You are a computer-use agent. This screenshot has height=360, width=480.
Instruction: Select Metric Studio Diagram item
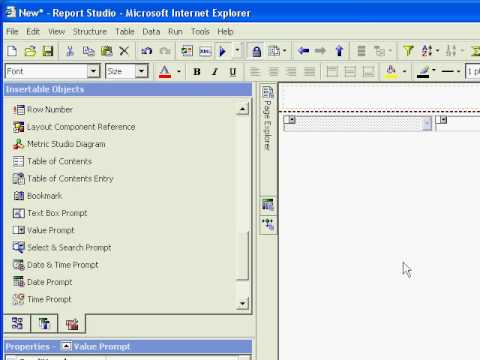(59, 144)
